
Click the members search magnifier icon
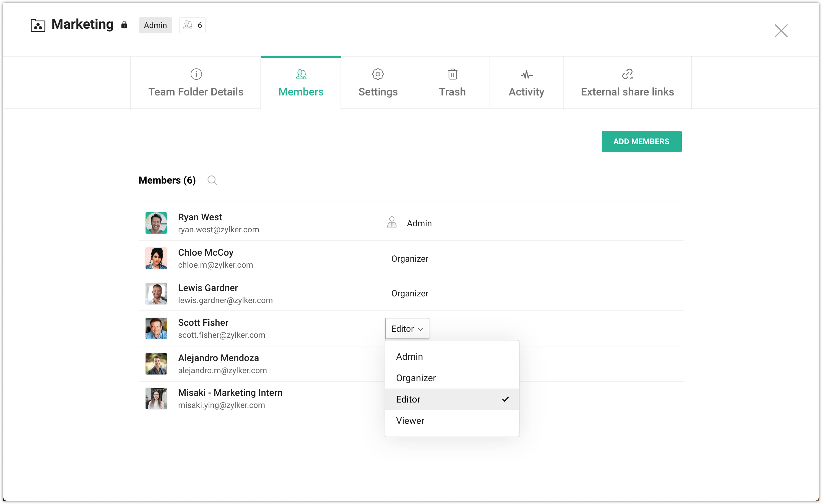click(x=212, y=180)
